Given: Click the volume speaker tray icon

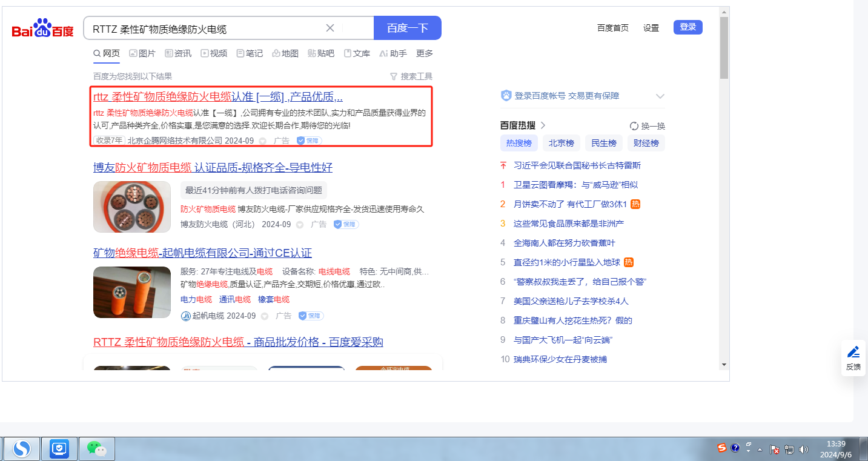Looking at the screenshot, I should pyautogui.click(x=804, y=449).
